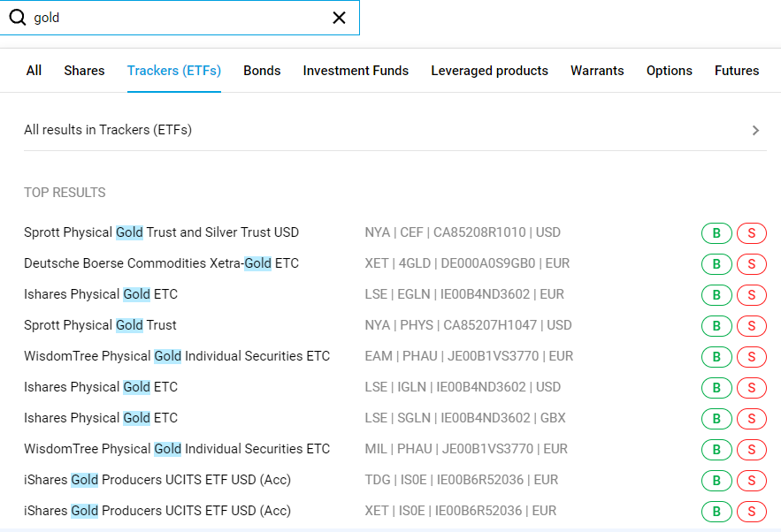The width and height of the screenshot is (781, 532).
Task: Switch to the Shares tab
Action: pyautogui.click(x=84, y=71)
